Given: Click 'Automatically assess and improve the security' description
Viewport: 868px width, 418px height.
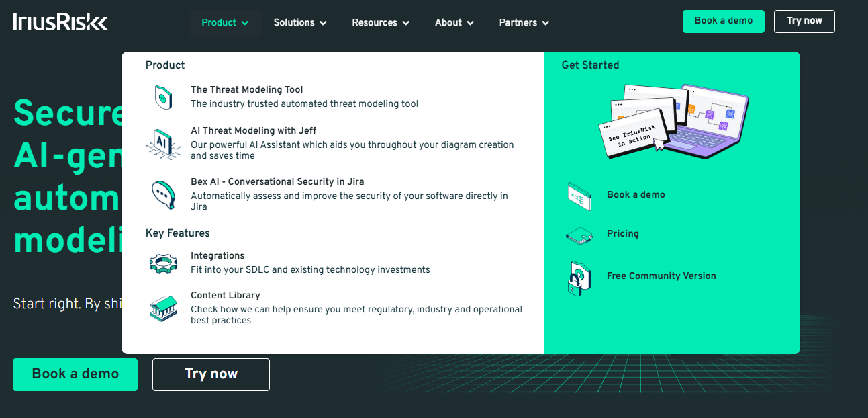Looking at the screenshot, I should click(349, 201).
